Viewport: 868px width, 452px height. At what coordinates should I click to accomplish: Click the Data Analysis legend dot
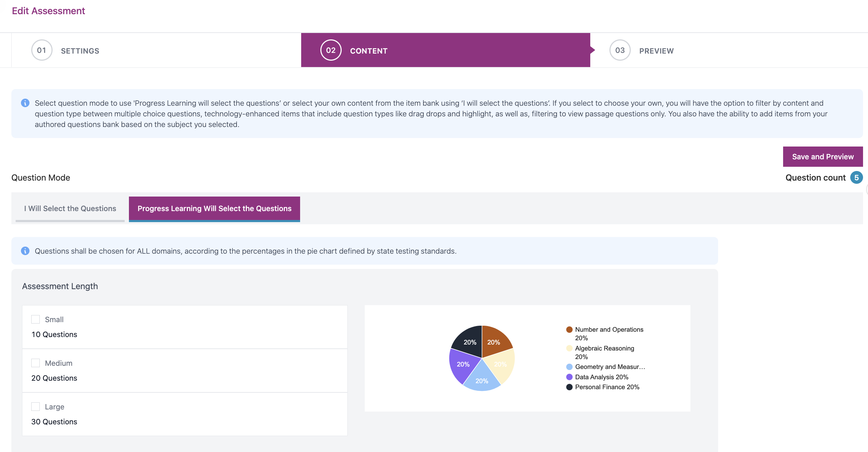pos(569,377)
